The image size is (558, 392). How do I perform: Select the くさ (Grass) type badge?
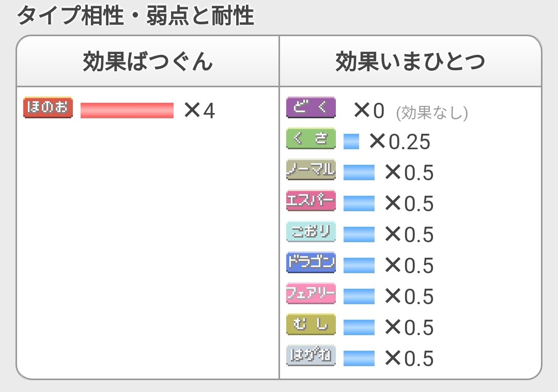tap(311, 138)
